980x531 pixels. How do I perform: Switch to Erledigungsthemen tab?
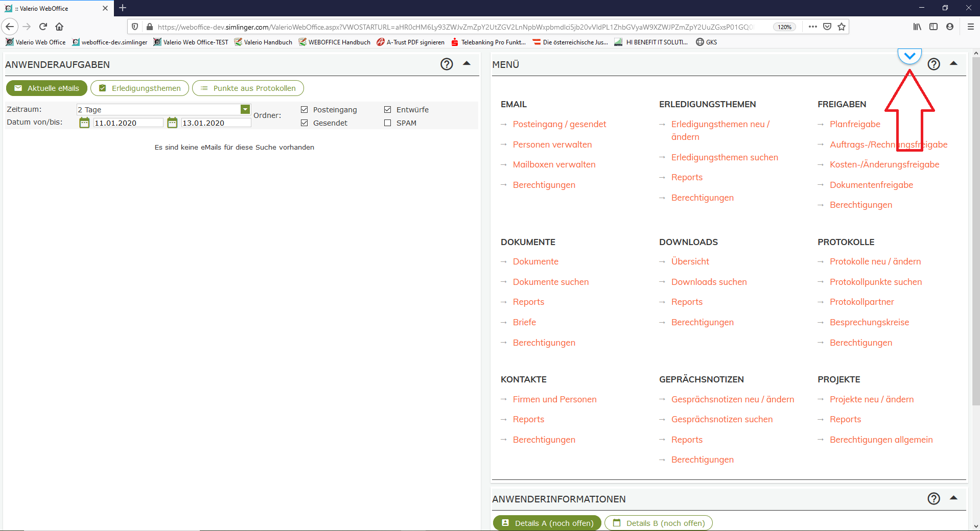(x=139, y=88)
